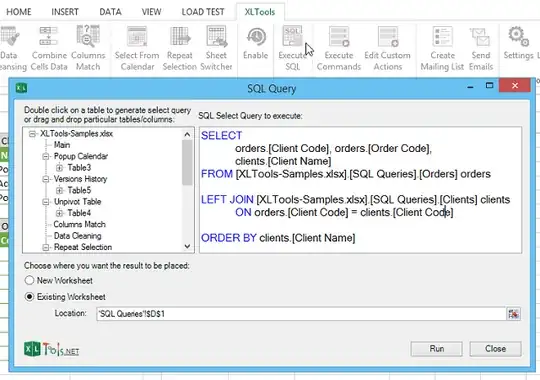Select the Columns Match tree item
The height and width of the screenshot is (380, 540).
(x=80, y=225)
